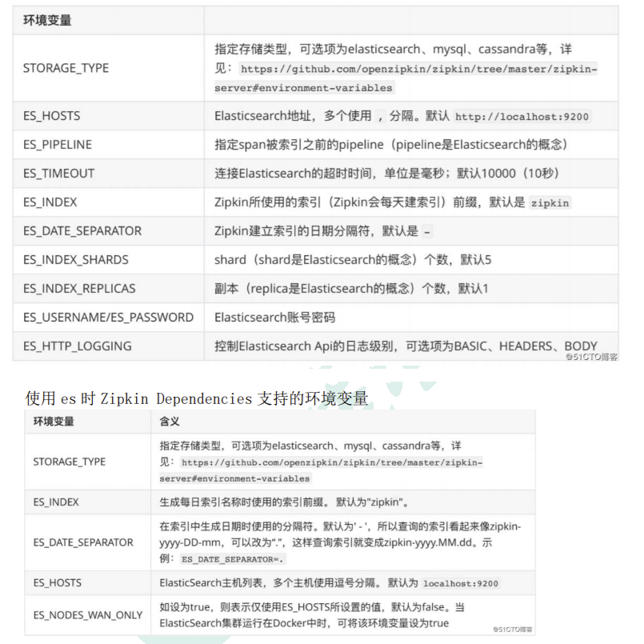Screen dimensions: 644x644
Task: Select the ES_USERNAME/ES_PASSWORD variable cell
Action: point(109,317)
